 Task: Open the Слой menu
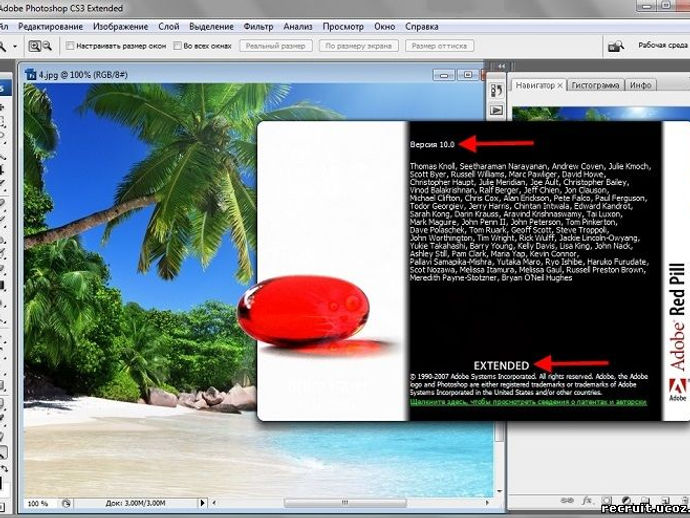[x=169, y=27]
